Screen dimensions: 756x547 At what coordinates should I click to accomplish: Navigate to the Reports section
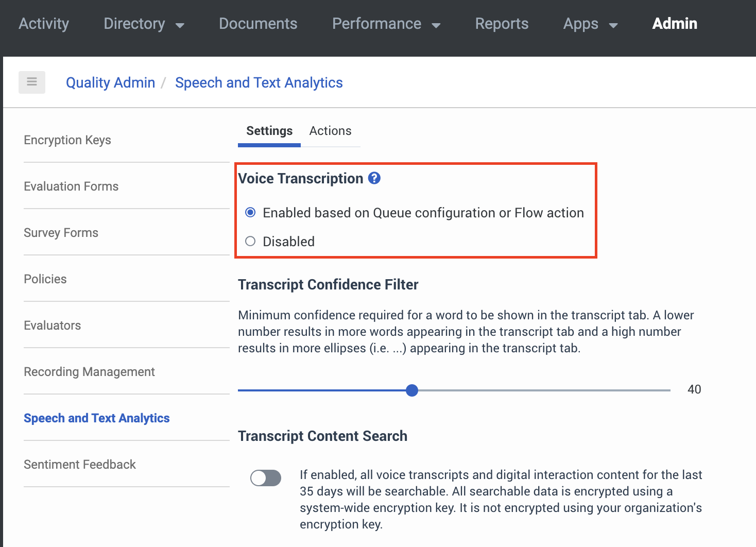pos(502,24)
